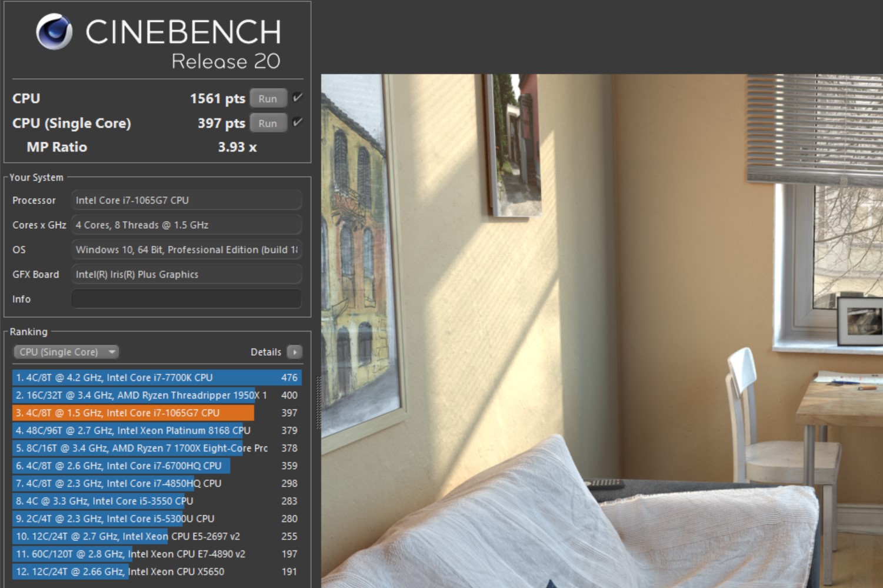Click the Details label in Ranking
883x588 pixels.
(266, 352)
